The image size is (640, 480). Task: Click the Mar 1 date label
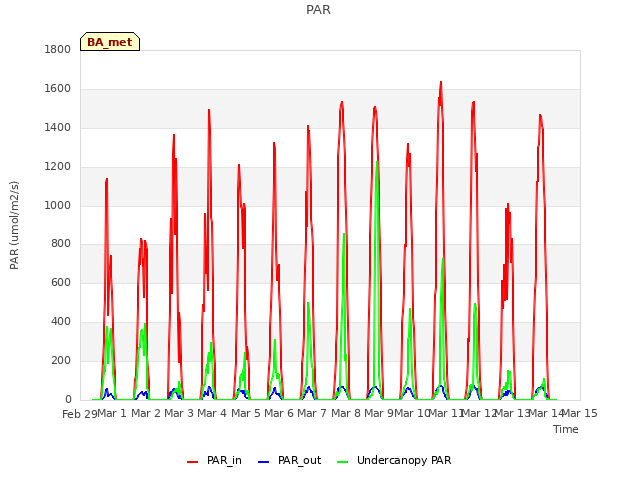pyautogui.click(x=112, y=413)
